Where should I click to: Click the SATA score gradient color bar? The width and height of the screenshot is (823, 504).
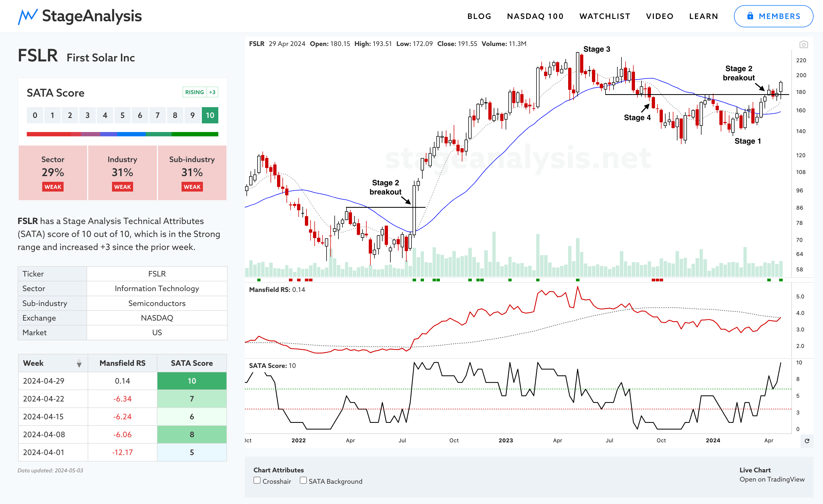[x=122, y=134]
